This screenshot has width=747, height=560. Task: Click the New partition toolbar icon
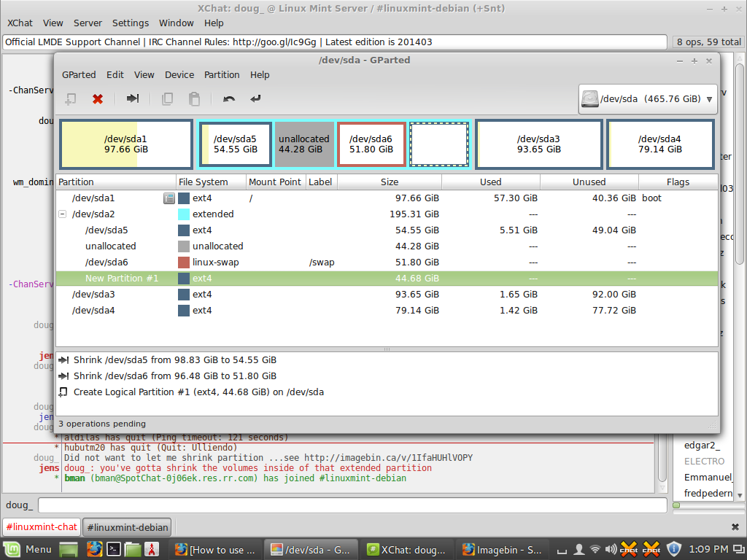point(71,99)
